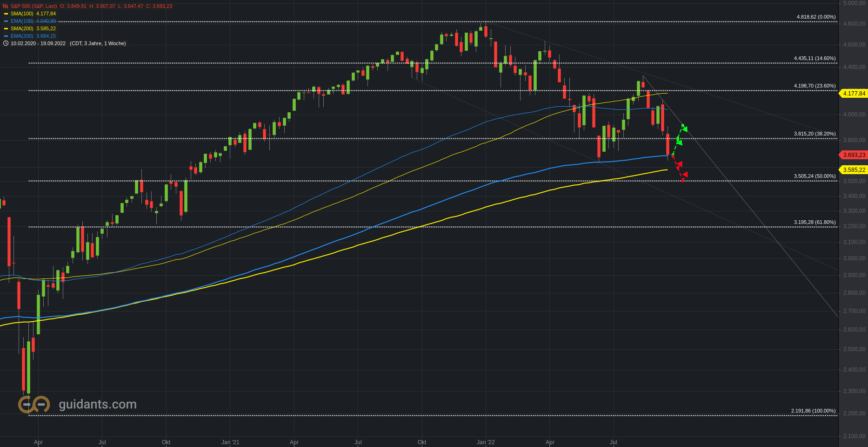Open the date range 10.02.2020 - 19.09.2022
The height and width of the screenshot is (447, 868).
pyautogui.click(x=38, y=43)
